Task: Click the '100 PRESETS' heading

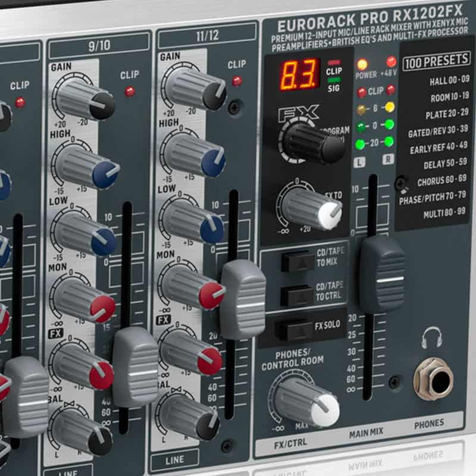Action: pos(436,61)
